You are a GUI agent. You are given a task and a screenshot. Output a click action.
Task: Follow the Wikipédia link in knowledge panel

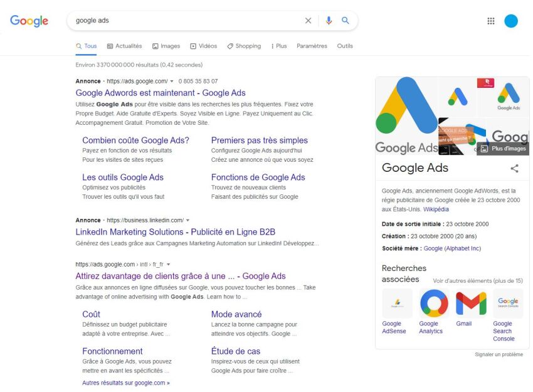tap(436, 209)
